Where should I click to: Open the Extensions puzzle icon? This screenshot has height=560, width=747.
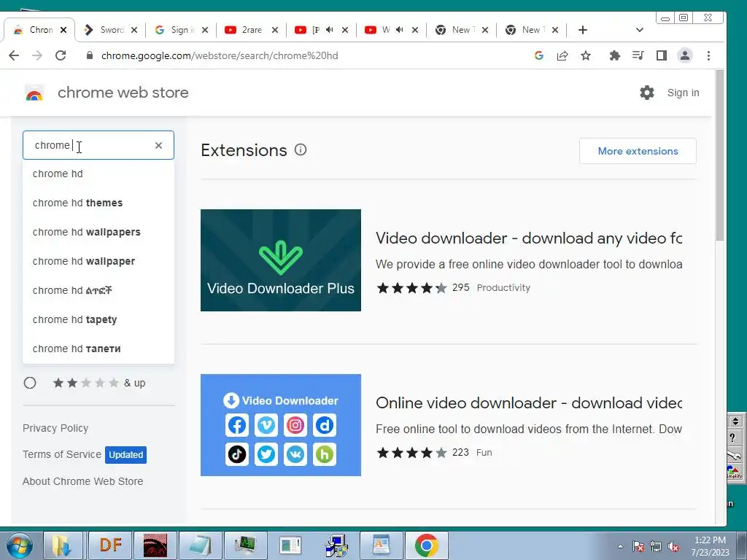[614, 55]
